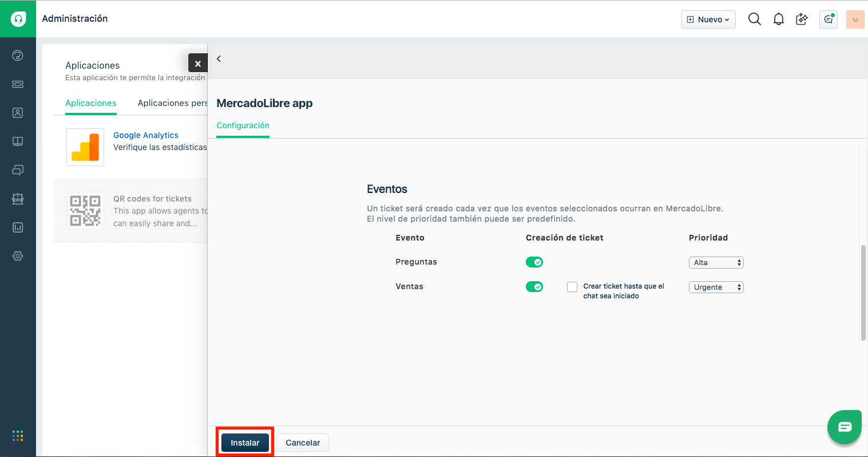Open the reports chart icon in sidebar
Screen dimensions: 868x457
tap(18, 227)
